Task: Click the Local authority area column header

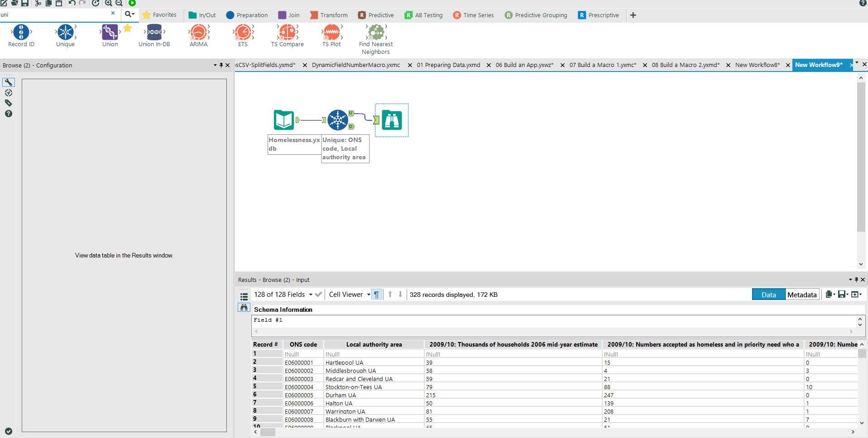Action: coord(374,344)
